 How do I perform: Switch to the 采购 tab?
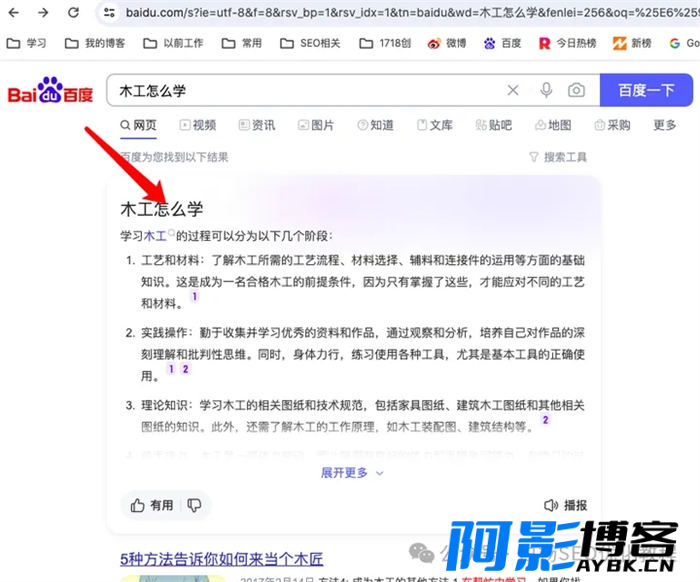coord(612,125)
